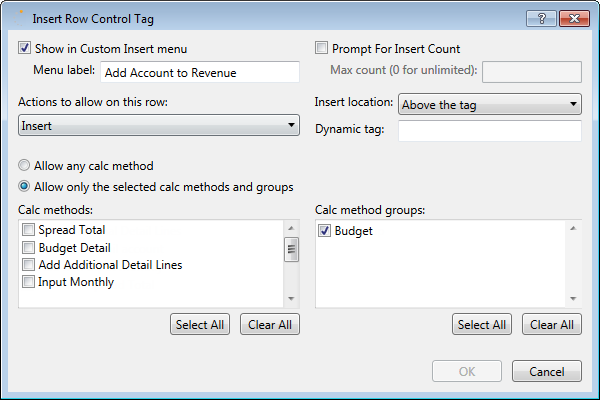Image resolution: width=600 pixels, height=400 pixels.
Task: Click the Menu label text field
Action: (x=200, y=72)
